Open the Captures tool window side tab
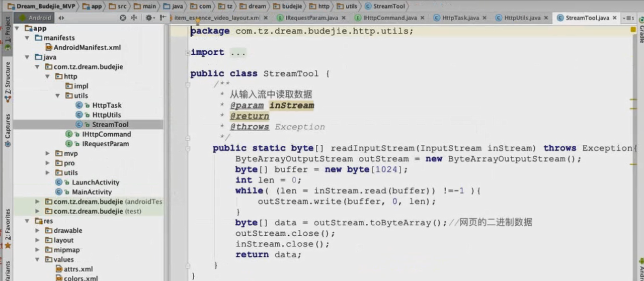Image resolution: width=644 pixels, height=281 pixels. 7,130
